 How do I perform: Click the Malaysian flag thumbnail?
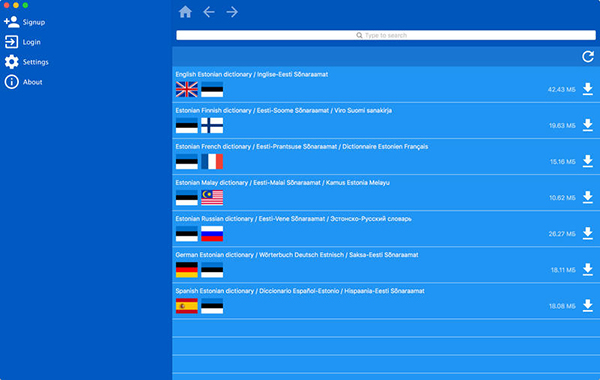[x=212, y=197]
